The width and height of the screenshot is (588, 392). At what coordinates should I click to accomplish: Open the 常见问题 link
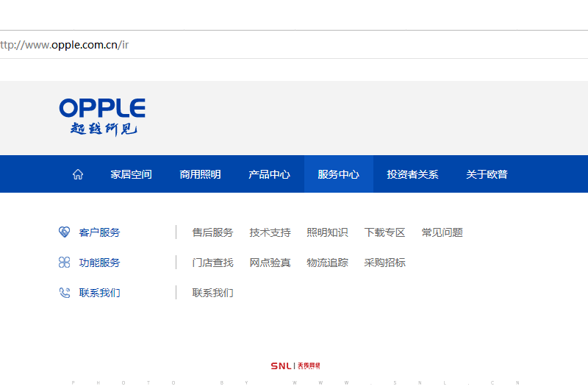click(442, 232)
